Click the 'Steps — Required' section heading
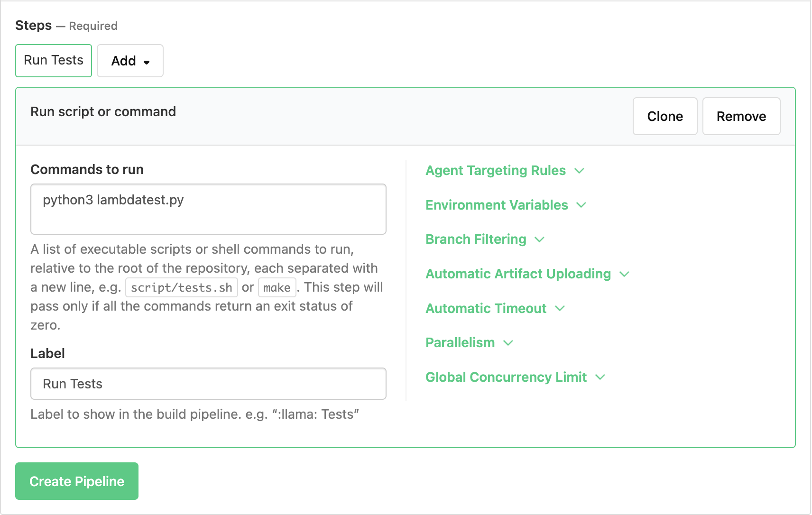This screenshot has height=515, width=812. [x=66, y=26]
